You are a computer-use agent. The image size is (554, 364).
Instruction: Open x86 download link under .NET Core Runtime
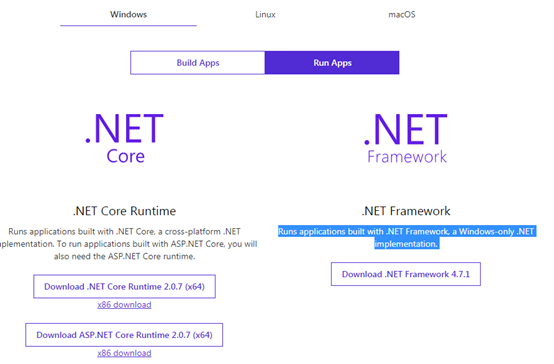point(124,305)
